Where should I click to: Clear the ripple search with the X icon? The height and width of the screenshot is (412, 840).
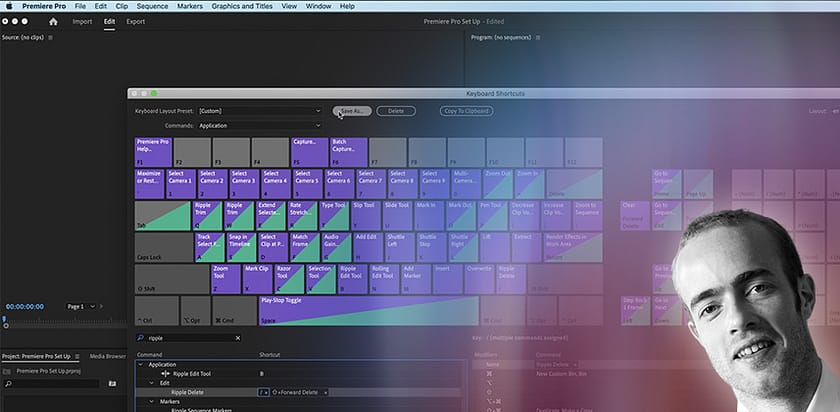pyautogui.click(x=238, y=338)
